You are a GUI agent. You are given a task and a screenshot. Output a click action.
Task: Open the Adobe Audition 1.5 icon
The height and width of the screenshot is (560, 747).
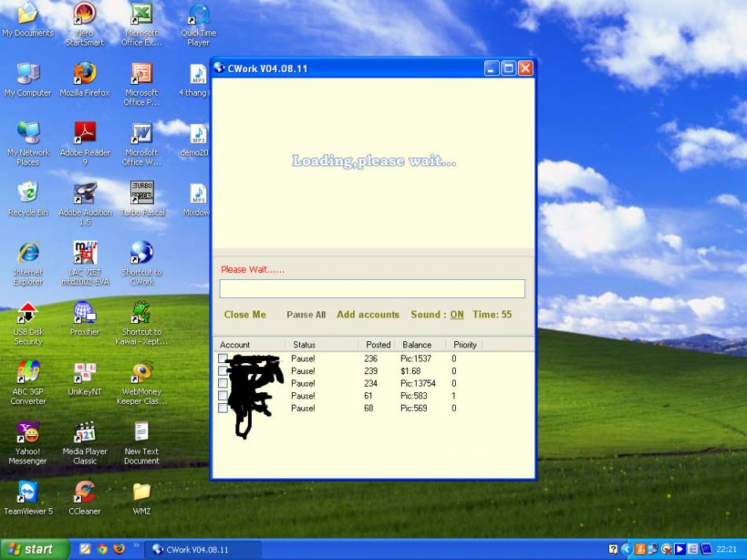point(85,194)
